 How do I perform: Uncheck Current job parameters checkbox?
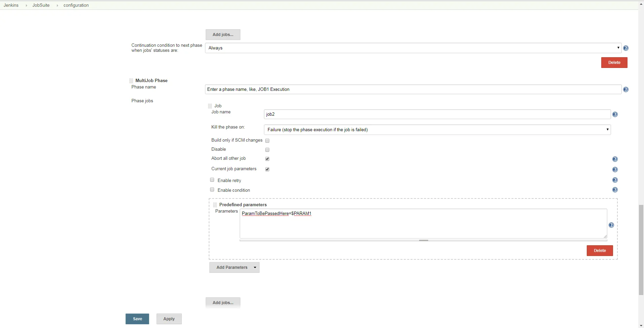click(x=267, y=169)
